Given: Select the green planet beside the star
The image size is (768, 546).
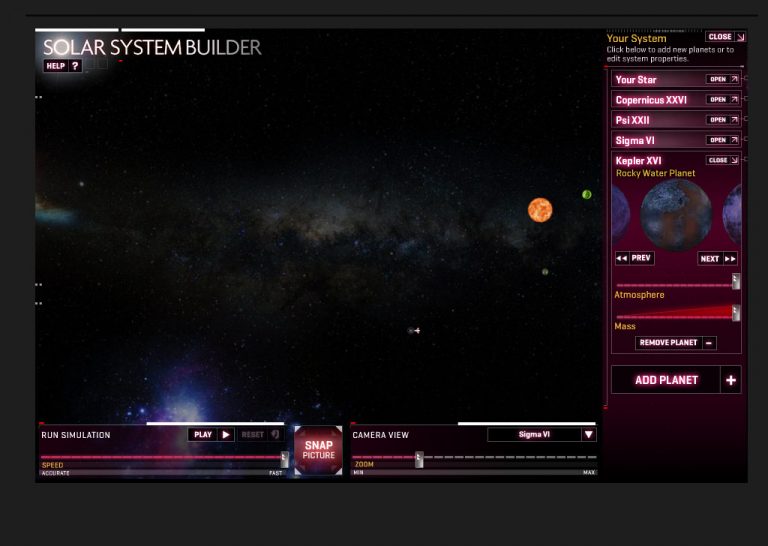Looking at the screenshot, I should pyautogui.click(x=587, y=194).
